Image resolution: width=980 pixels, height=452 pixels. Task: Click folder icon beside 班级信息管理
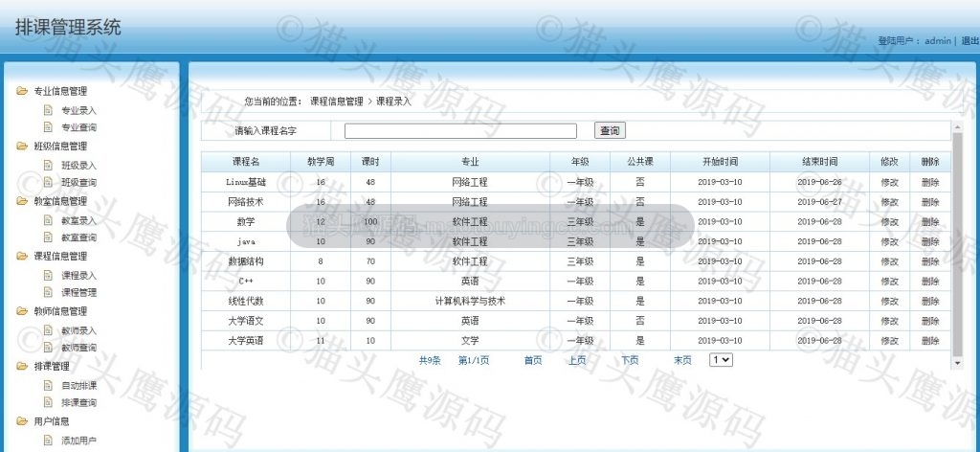[x=22, y=146]
